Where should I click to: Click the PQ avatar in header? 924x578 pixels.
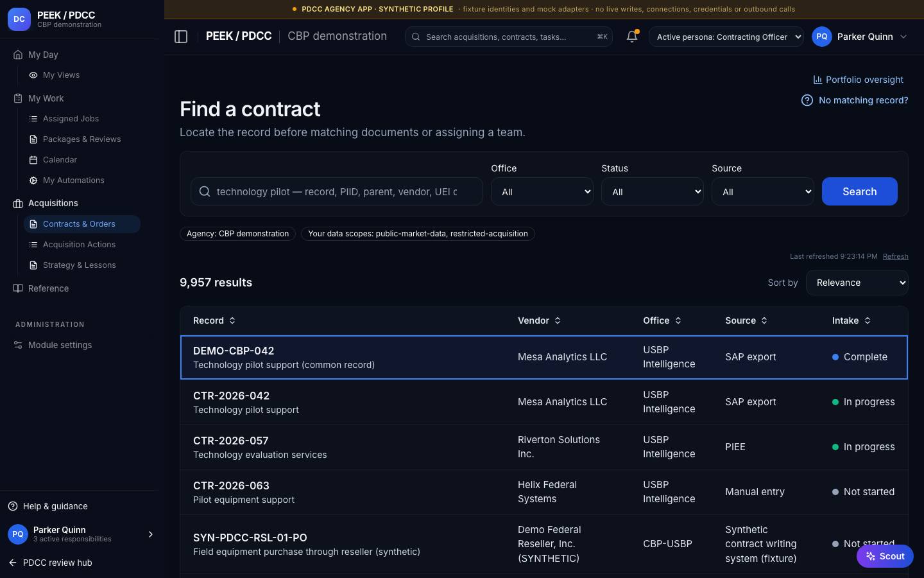[822, 37]
